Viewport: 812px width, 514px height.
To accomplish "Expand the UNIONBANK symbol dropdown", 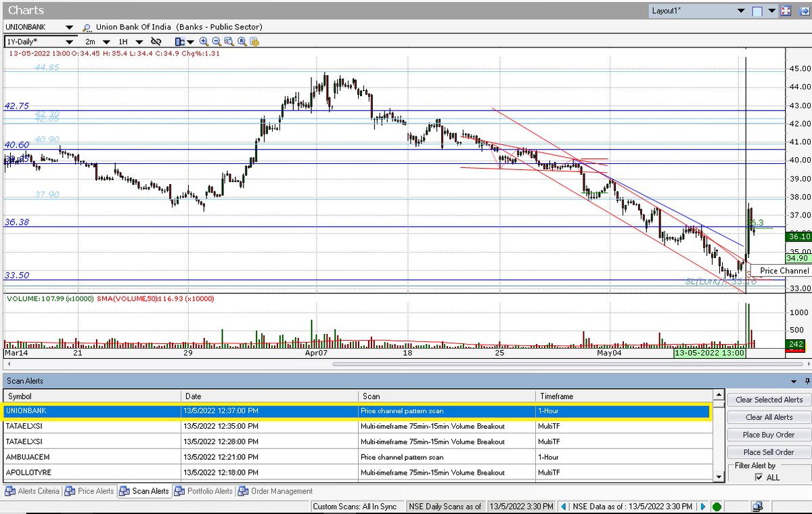I will point(69,27).
